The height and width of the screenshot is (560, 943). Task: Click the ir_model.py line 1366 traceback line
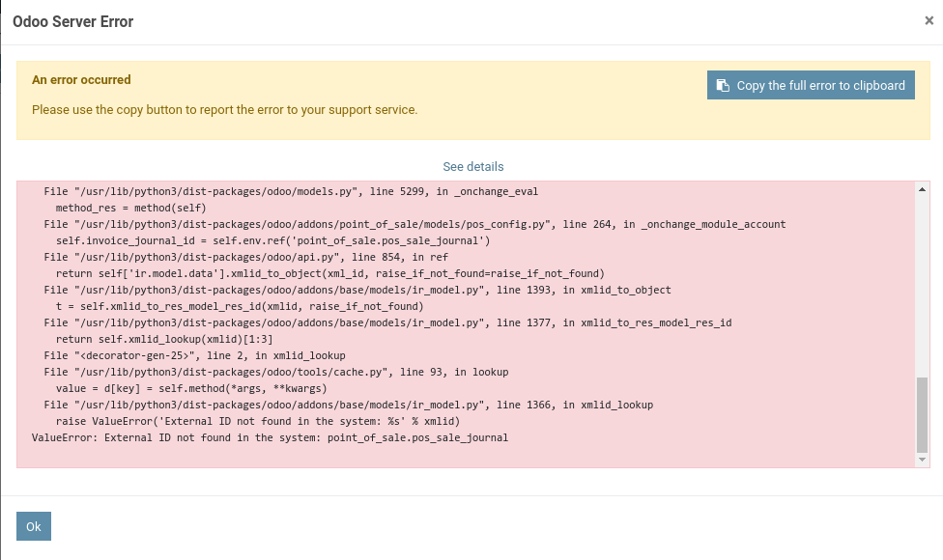coord(348,405)
